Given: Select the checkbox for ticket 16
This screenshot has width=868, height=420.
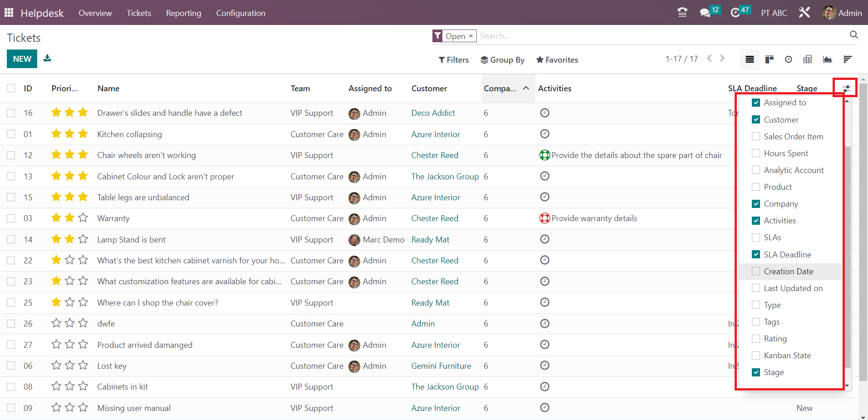Looking at the screenshot, I should (x=11, y=113).
